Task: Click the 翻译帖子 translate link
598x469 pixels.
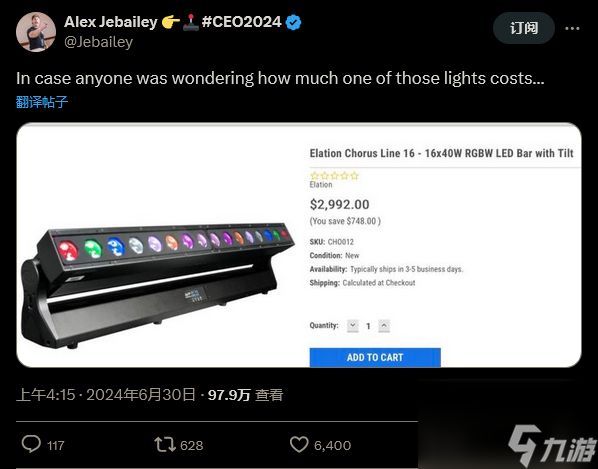Action: click(x=42, y=102)
